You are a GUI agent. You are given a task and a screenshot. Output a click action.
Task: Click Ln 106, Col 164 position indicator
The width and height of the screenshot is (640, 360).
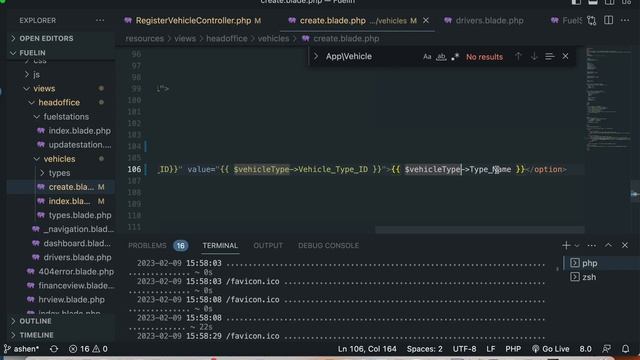click(367, 349)
